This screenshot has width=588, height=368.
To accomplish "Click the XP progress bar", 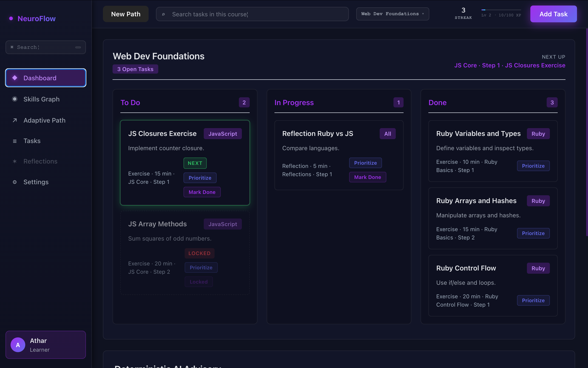I will click(x=501, y=10).
